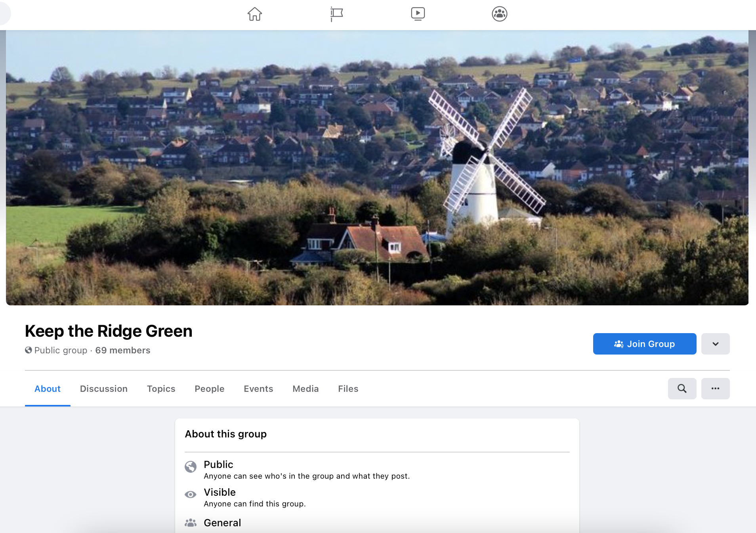
Task: Click the Public globe icon in About
Action: pos(191,467)
